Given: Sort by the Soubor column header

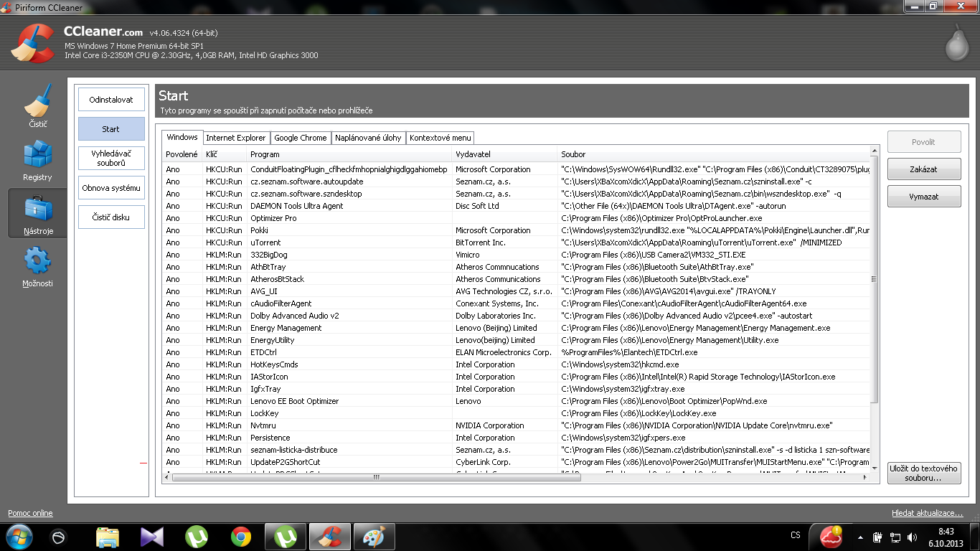Looking at the screenshot, I should click(x=714, y=154).
